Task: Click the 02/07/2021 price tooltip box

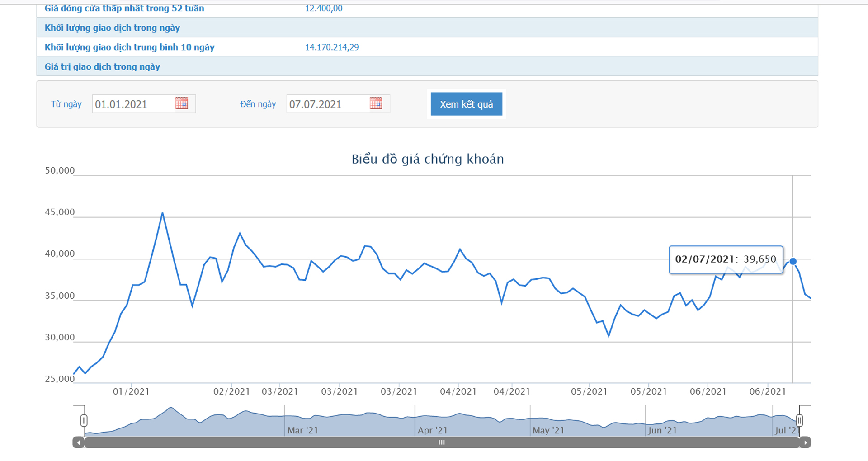Action: tap(726, 259)
